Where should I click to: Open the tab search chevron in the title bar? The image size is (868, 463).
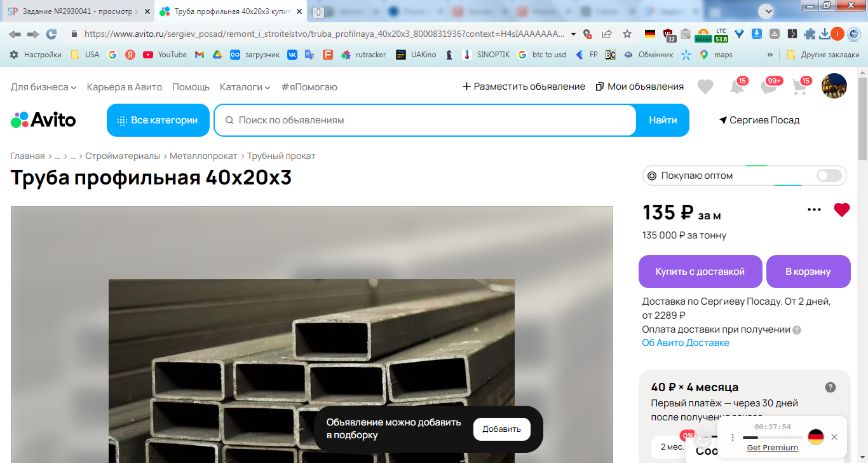pyautogui.click(x=768, y=11)
